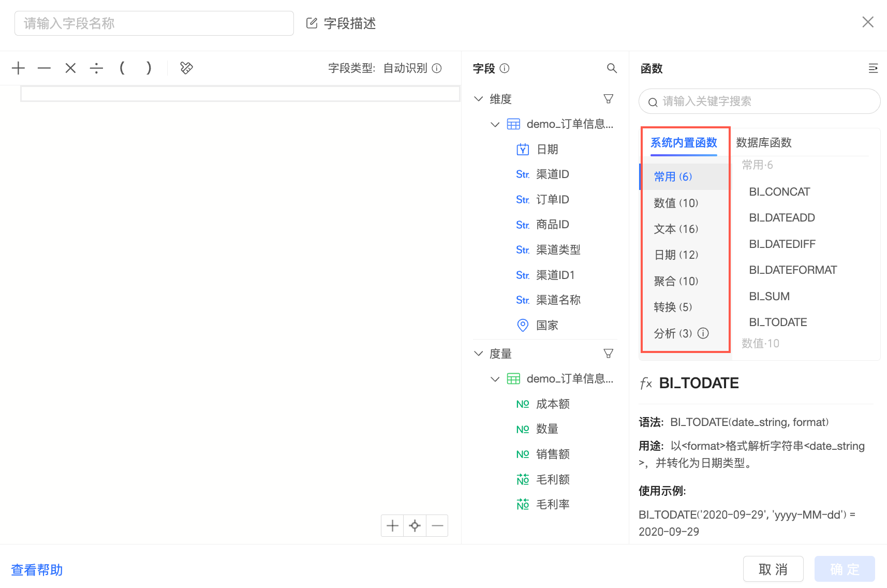Collapse demo_订单信息 table under 度量
Image resolution: width=887 pixels, height=588 pixels.
click(x=495, y=379)
